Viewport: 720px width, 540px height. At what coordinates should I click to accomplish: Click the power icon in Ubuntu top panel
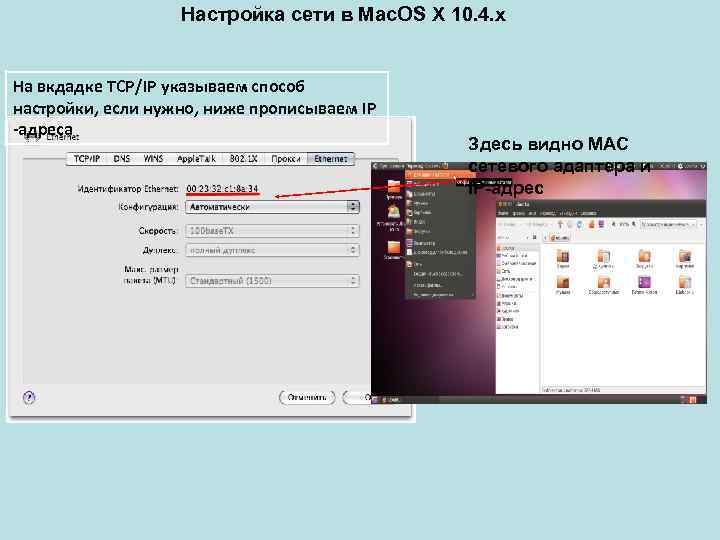click(701, 165)
